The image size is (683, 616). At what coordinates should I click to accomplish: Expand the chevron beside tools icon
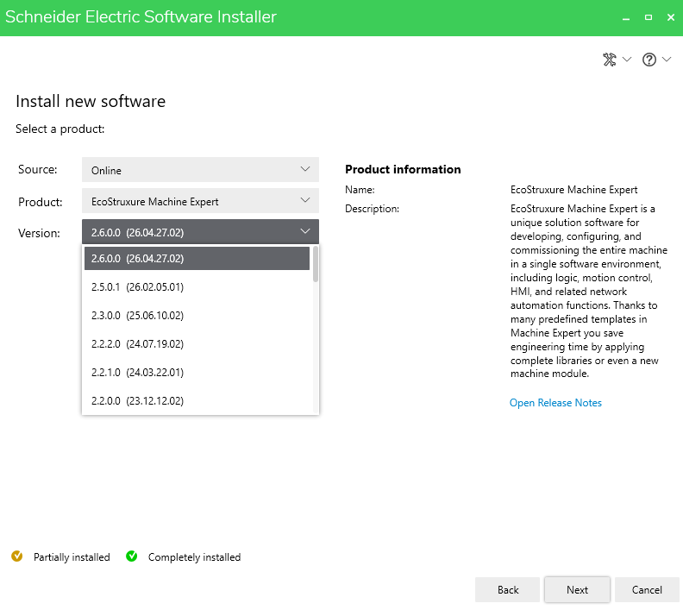(x=627, y=60)
